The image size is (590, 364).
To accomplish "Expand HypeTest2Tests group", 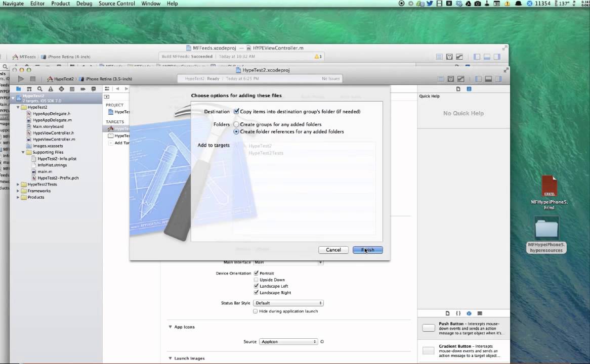I will tap(18, 185).
